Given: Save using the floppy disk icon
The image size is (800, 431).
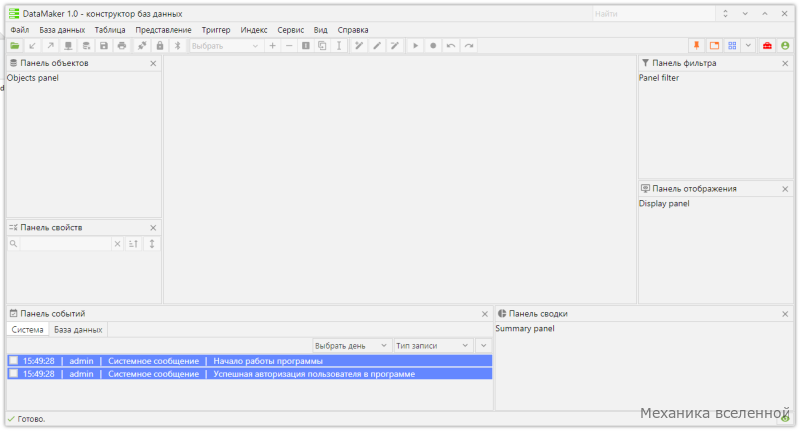Looking at the screenshot, I should 104,46.
